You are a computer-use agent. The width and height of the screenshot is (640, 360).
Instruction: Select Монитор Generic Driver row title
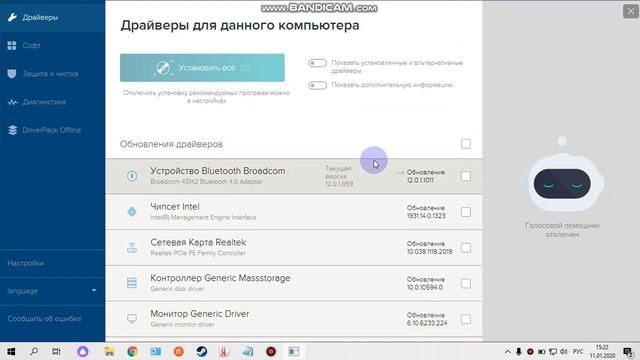coord(200,314)
